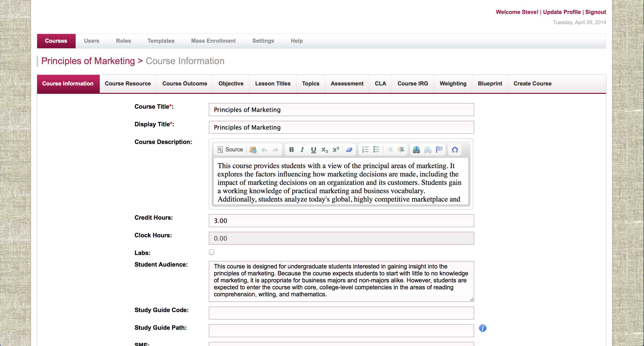This screenshot has width=644, height=346.
Task: Click the 'Course Description:' label
Action: click(x=163, y=142)
